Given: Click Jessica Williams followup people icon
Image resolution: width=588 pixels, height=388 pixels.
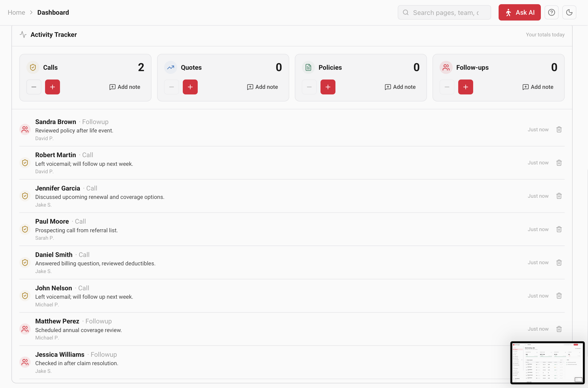Looking at the screenshot, I should (25, 363).
